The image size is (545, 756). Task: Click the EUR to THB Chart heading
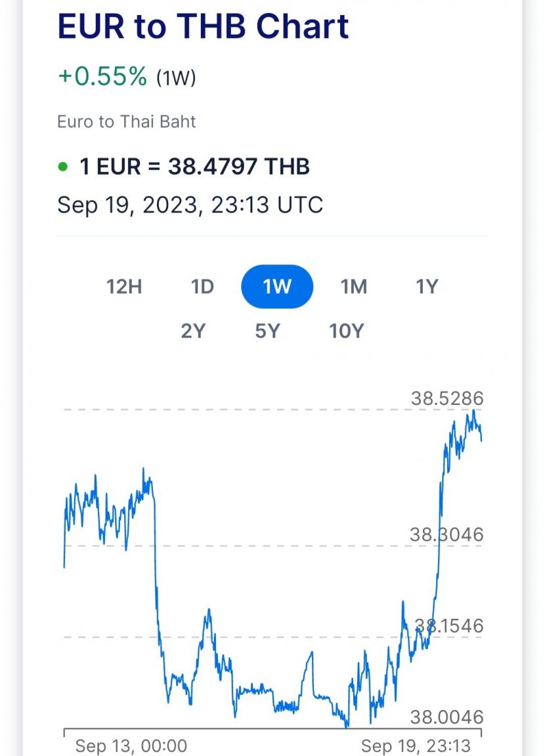pyautogui.click(x=203, y=26)
